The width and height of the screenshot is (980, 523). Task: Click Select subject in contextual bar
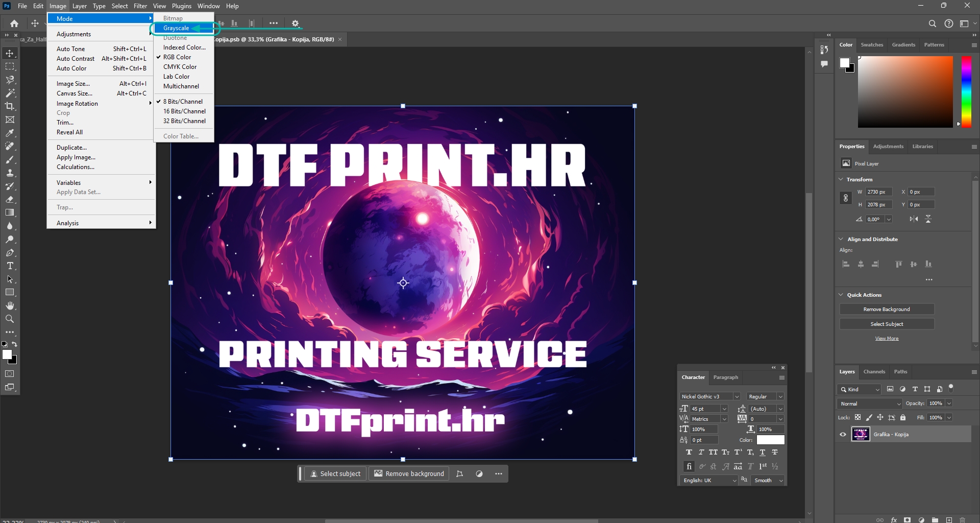click(335, 474)
